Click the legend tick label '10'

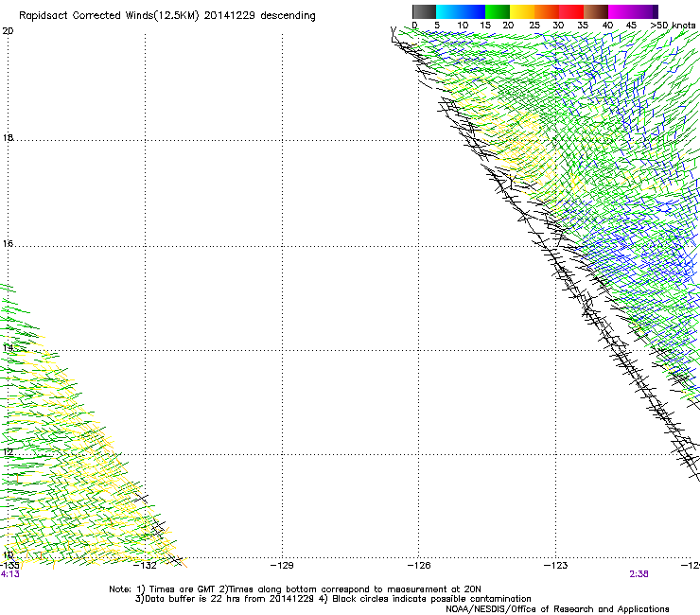[x=463, y=26]
